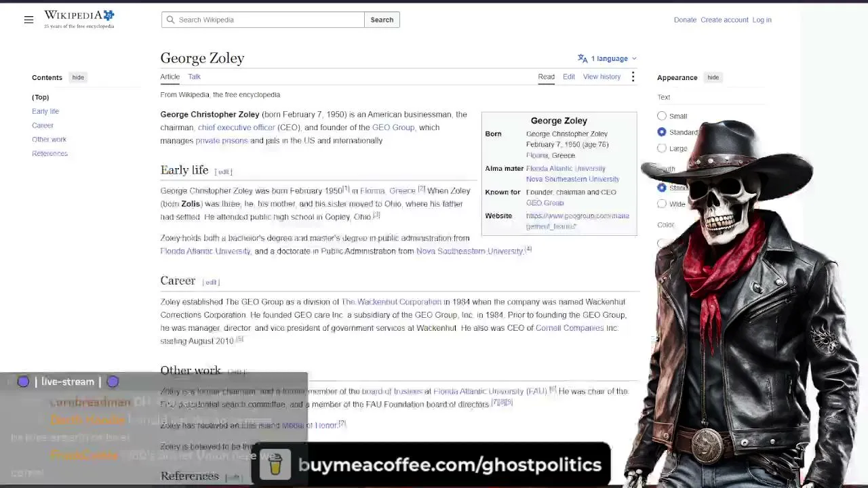The width and height of the screenshot is (868, 488).
Task: Open the private prisons link
Action: click(222, 140)
